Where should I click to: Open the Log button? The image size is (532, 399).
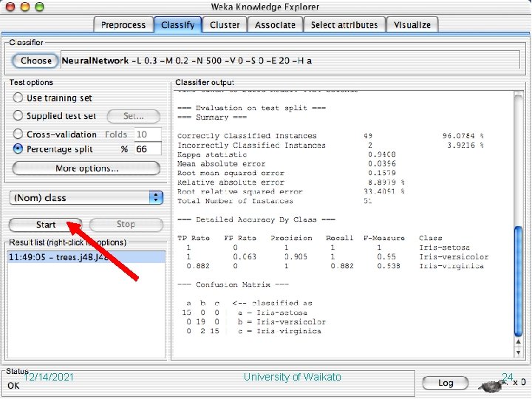point(446,383)
